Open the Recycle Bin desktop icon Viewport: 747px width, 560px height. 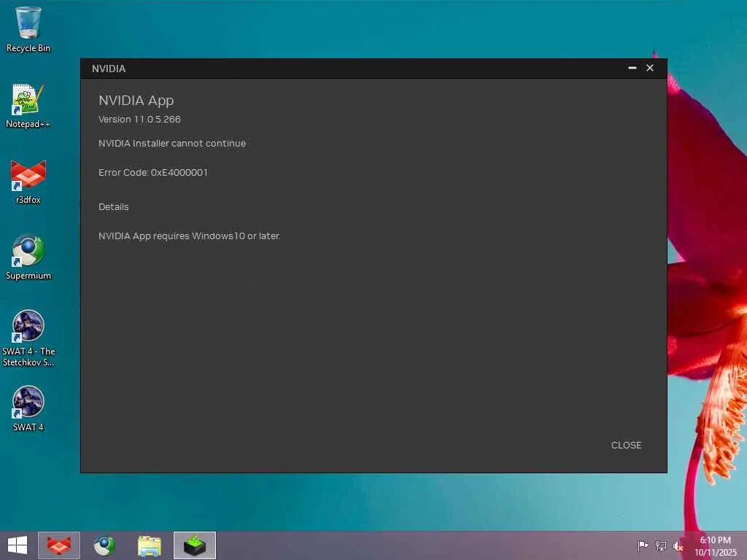[x=28, y=30]
